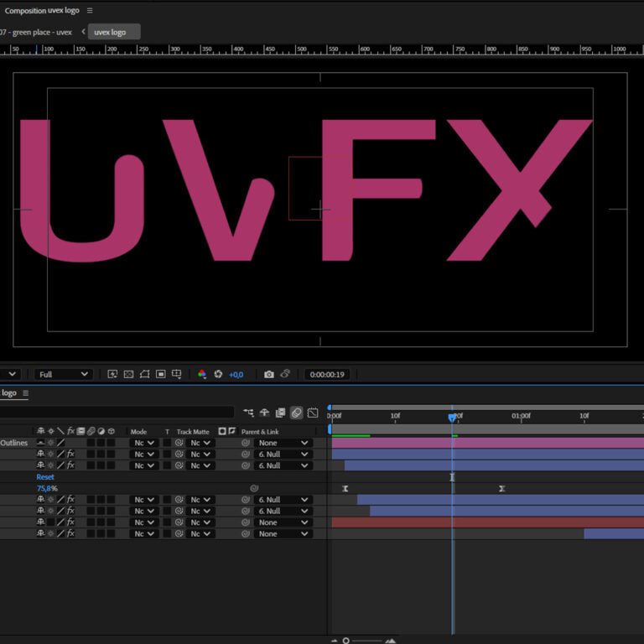Click the Graph Editor icon in timeline

[x=313, y=413]
